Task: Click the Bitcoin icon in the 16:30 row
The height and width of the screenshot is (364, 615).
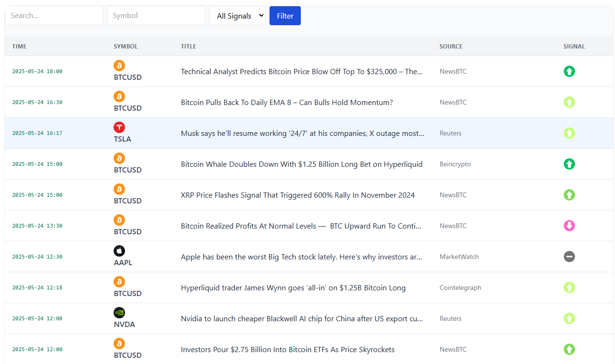Action: (119, 96)
